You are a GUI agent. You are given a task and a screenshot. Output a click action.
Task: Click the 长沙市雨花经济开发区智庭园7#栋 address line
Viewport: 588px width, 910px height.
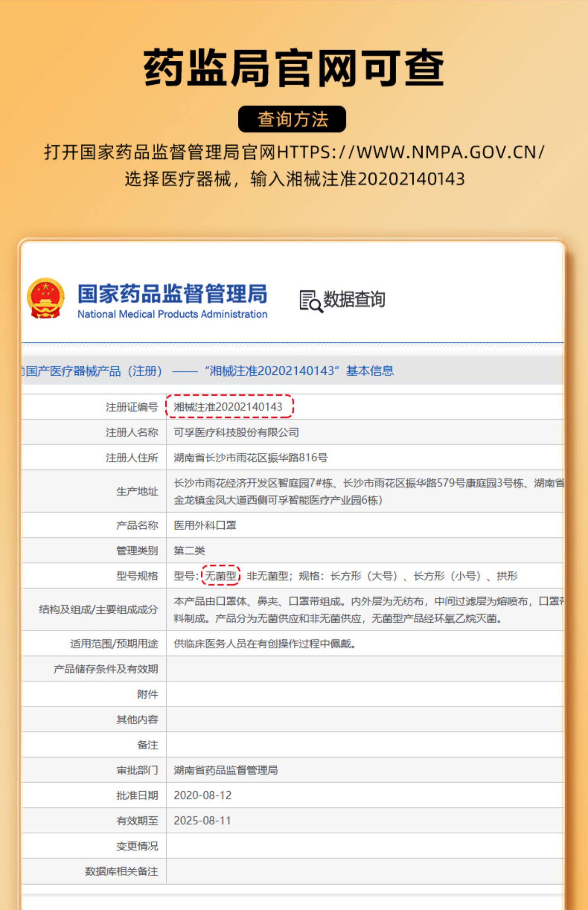coord(368,483)
